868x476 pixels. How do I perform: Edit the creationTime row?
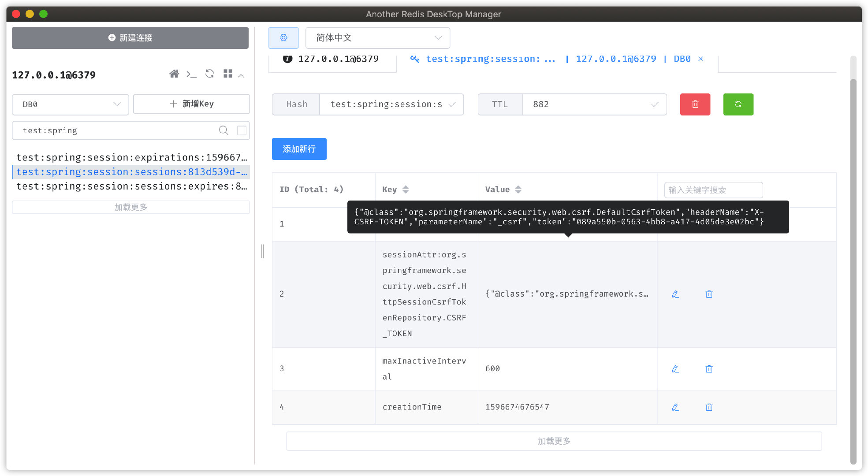coord(675,407)
